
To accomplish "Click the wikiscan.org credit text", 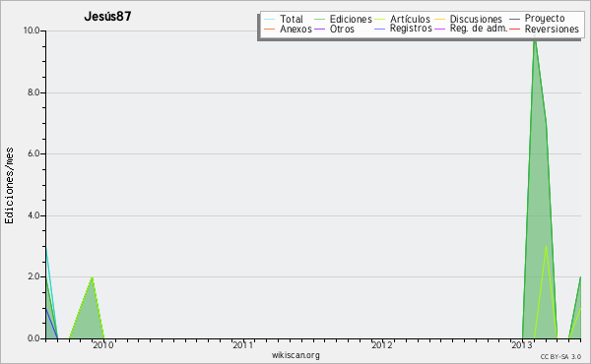I will tap(295, 355).
